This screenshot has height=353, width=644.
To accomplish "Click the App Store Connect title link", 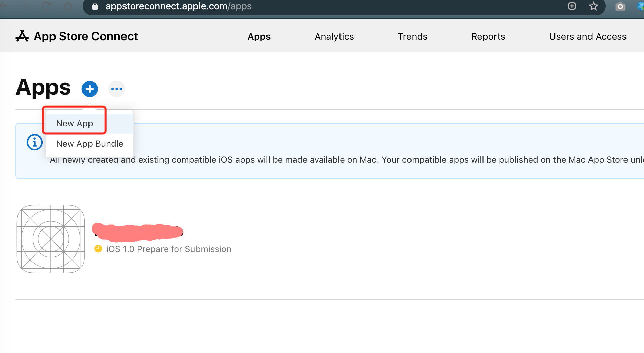I will pos(86,36).
